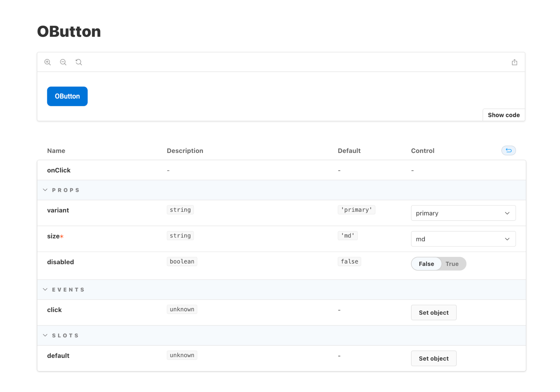Click Set object for click event
560x392 pixels.
pos(433,313)
